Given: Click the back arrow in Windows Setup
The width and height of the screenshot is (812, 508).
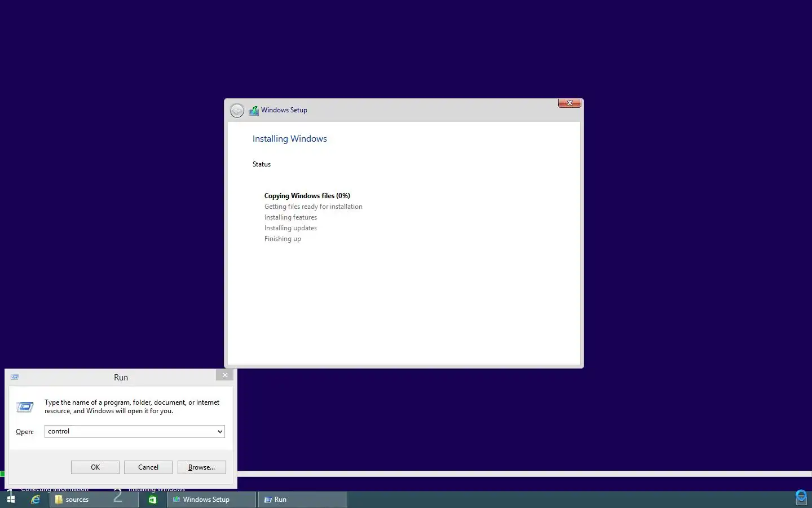Looking at the screenshot, I should tap(237, 111).
